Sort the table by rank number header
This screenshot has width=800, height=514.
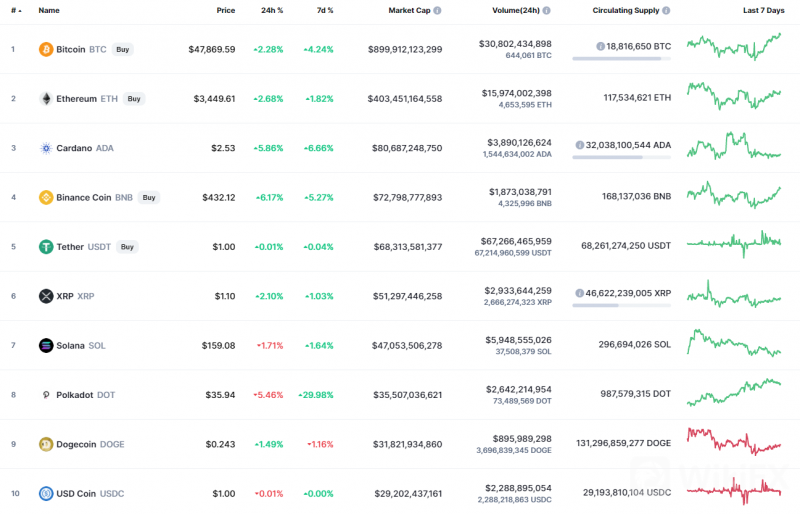13,10
